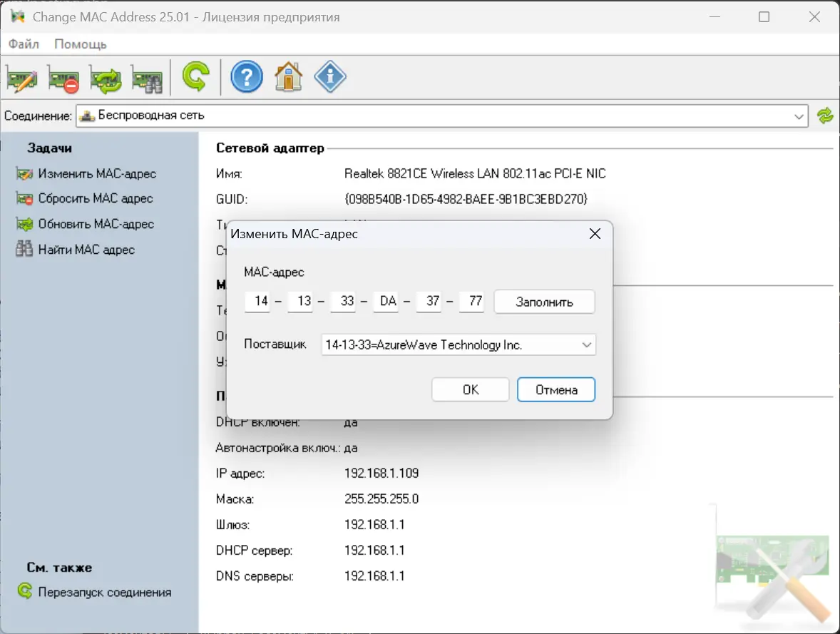Viewport: 840px width, 634px height.
Task: Select the Найти MAC адрес task link
Action: (x=86, y=250)
